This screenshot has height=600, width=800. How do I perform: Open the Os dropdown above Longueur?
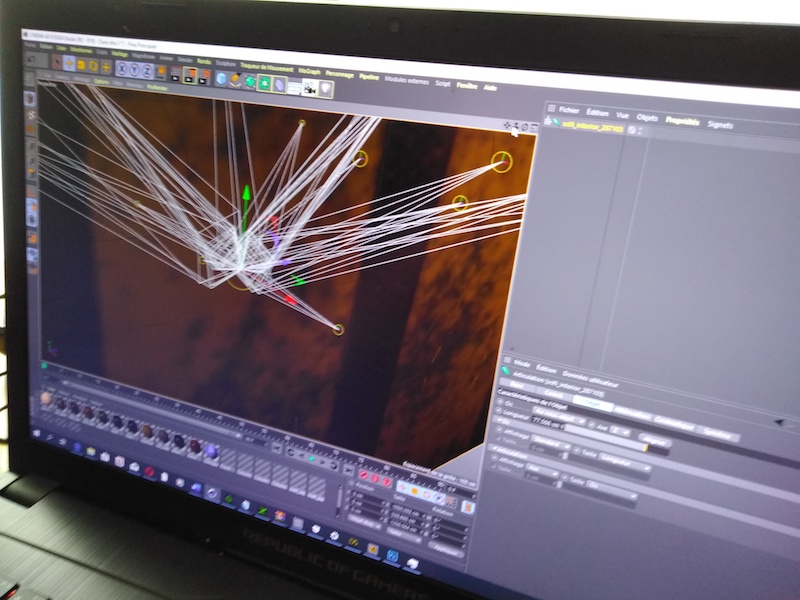point(558,416)
